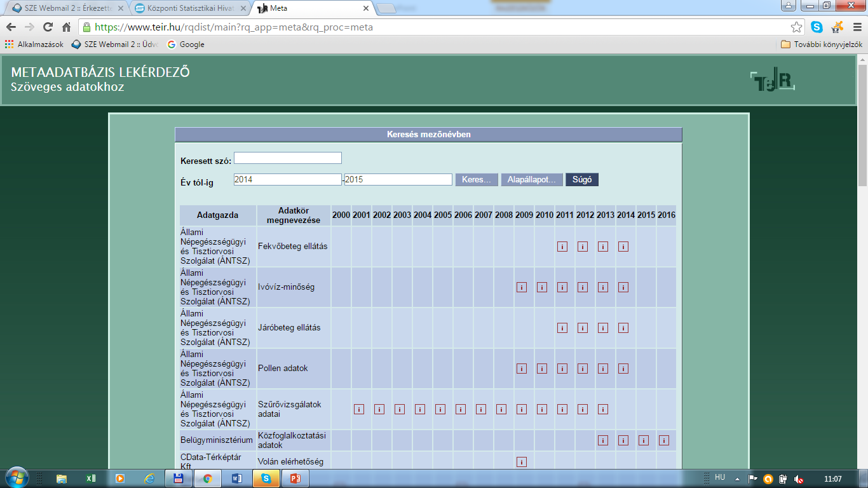Click Közfoglalkoztatási adatok info icon for 2013
Image resolution: width=868 pixels, height=488 pixels.
tap(603, 440)
